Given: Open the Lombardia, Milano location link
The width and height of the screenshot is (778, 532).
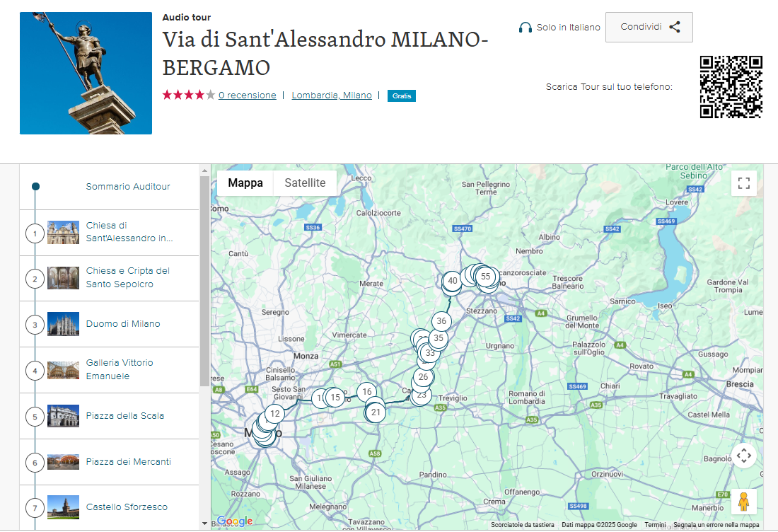Looking at the screenshot, I should coord(332,96).
